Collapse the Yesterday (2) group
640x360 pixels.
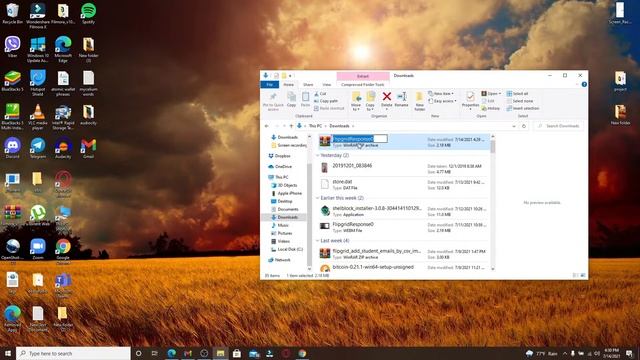pos(318,156)
